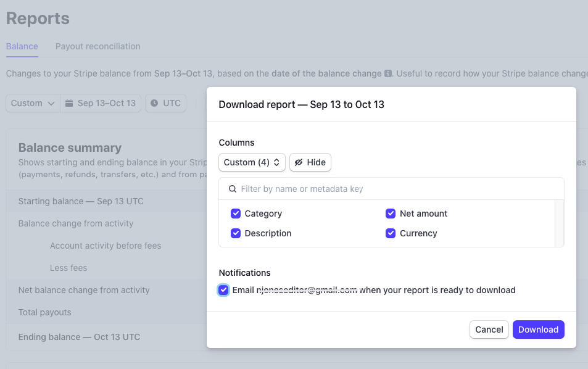Click the columns list scrollbar

coord(560,223)
